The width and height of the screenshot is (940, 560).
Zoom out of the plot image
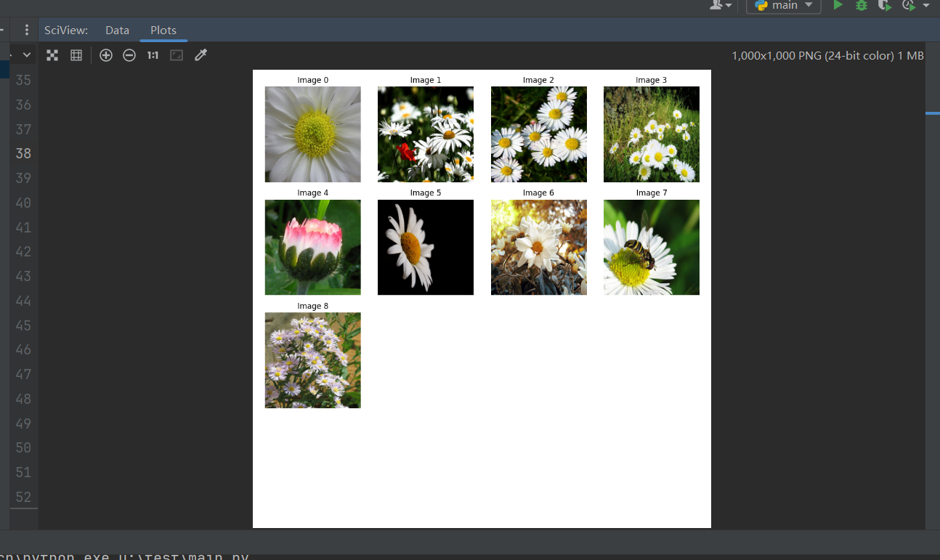[129, 55]
